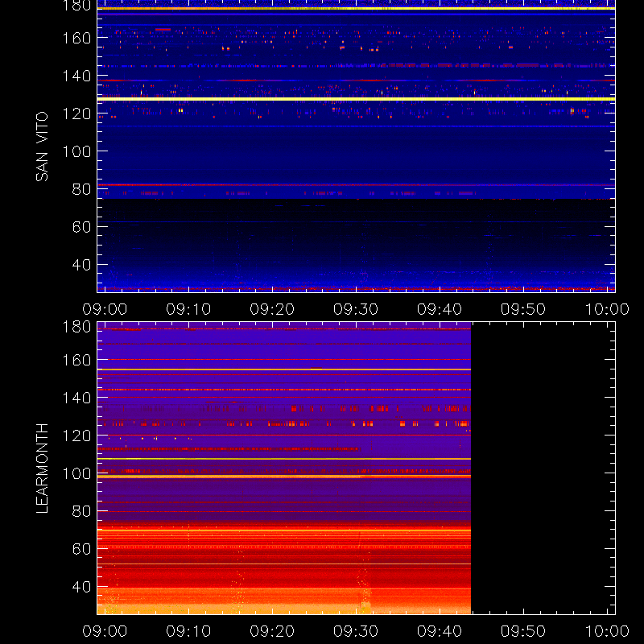
Task: Click 09:30 time label under SAN VITO plot
Action: pos(356,309)
